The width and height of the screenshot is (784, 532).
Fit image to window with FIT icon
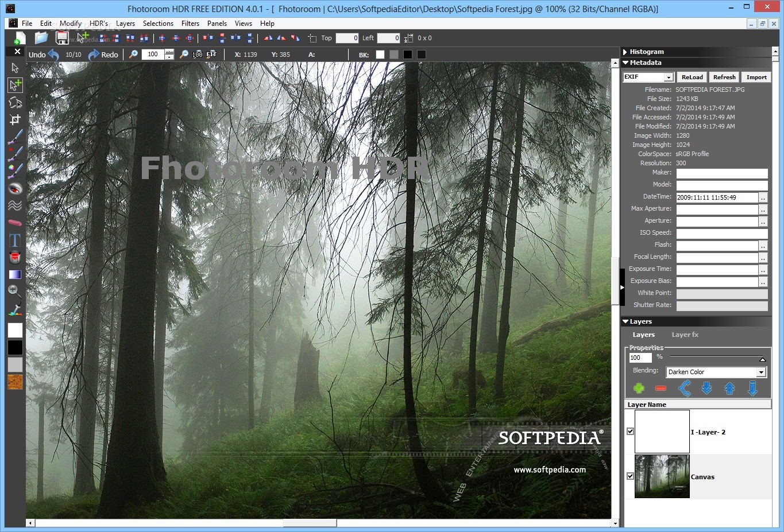(x=211, y=55)
